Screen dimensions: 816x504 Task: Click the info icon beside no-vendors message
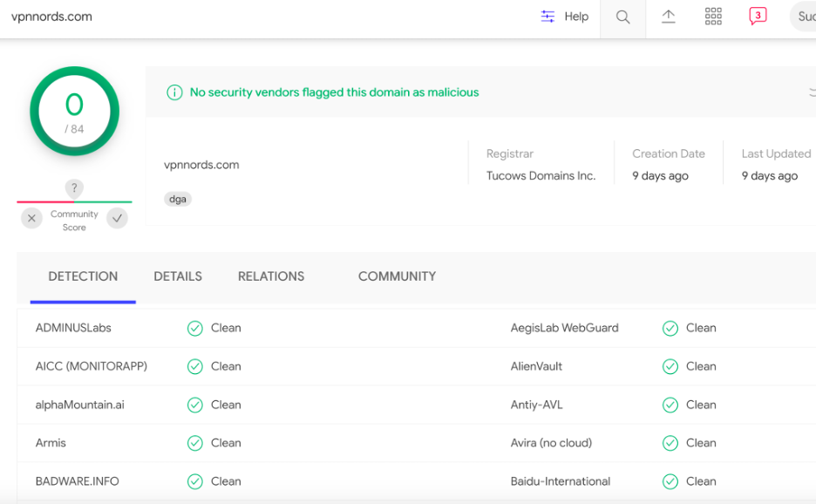pos(174,92)
